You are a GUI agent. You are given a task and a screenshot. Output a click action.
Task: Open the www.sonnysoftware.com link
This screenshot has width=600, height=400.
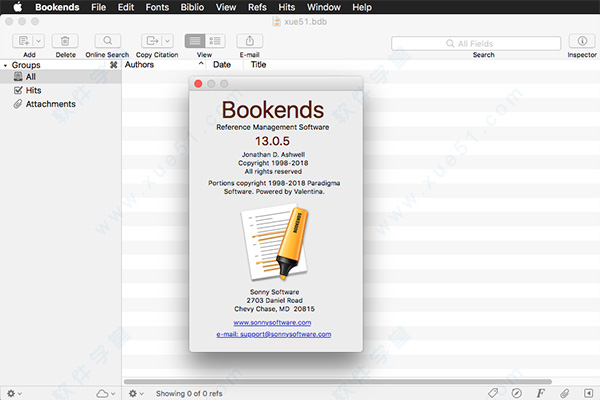pyautogui.click(x=272, y=323)
